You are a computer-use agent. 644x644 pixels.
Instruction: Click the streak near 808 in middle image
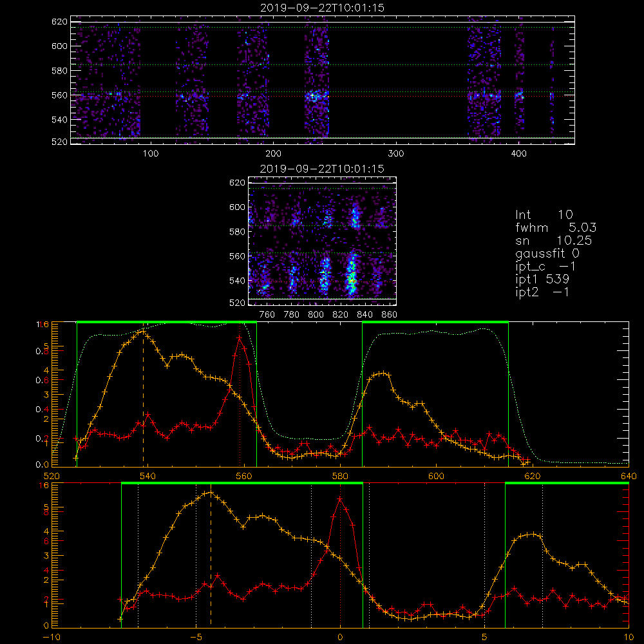pos(325,275)
